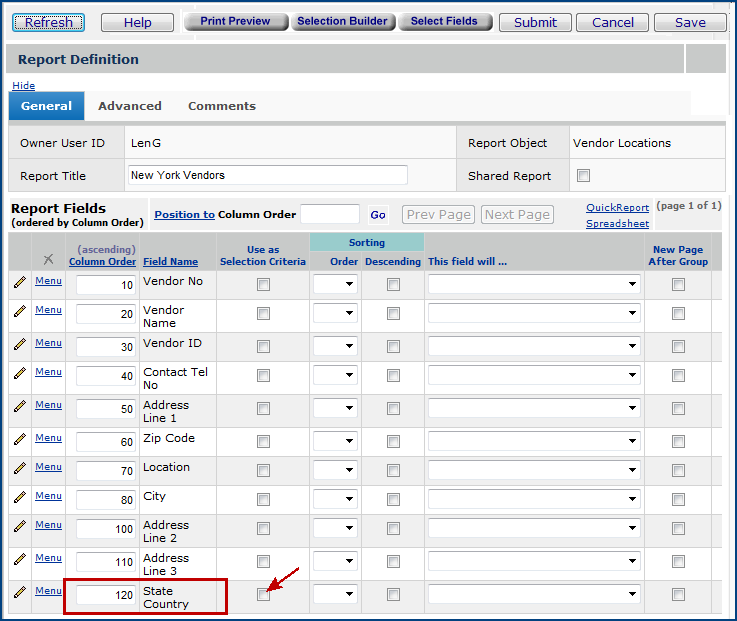Switch to the Advanced tab

pos(130,106)
